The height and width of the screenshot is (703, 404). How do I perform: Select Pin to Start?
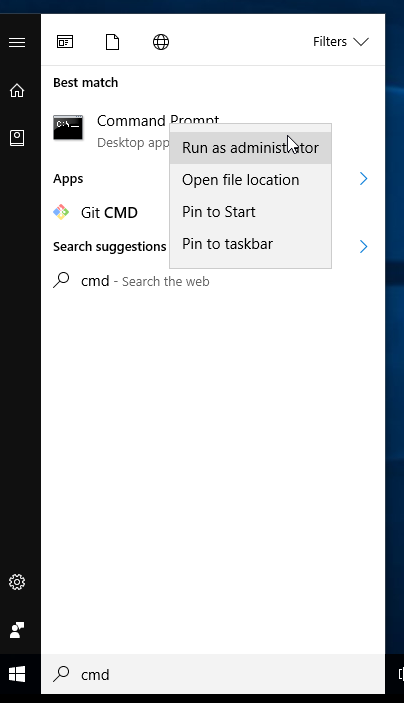click(x=250, y=212)
